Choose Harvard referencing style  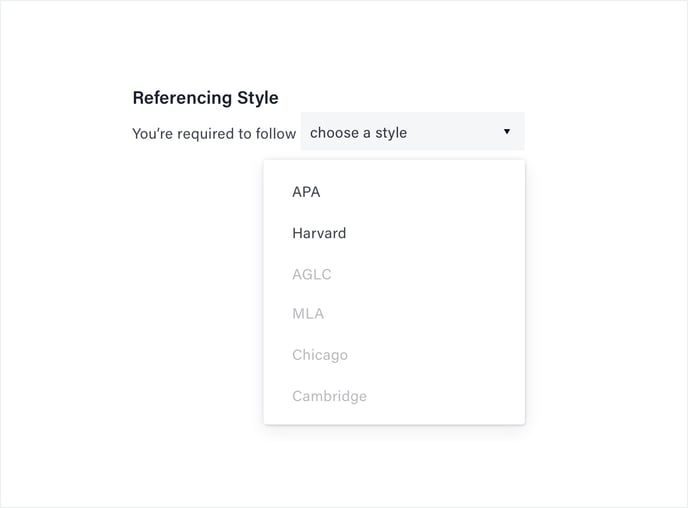pos(319,233)
